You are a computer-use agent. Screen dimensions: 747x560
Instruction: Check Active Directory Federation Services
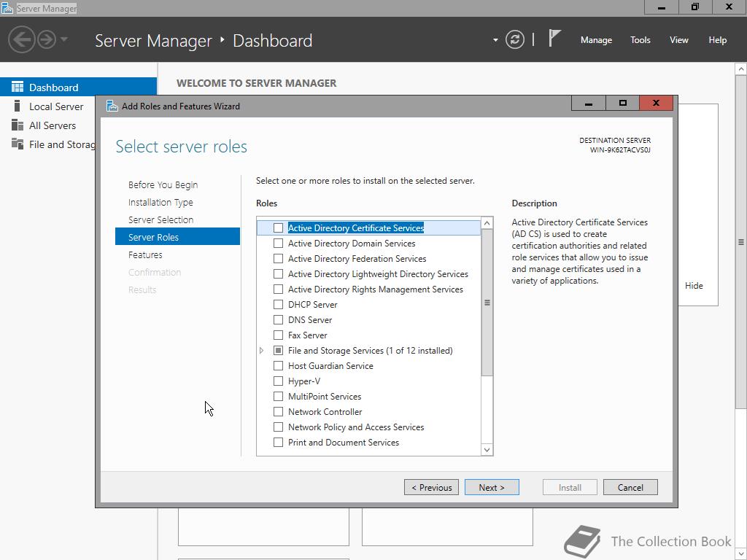(x=278, y=259)
